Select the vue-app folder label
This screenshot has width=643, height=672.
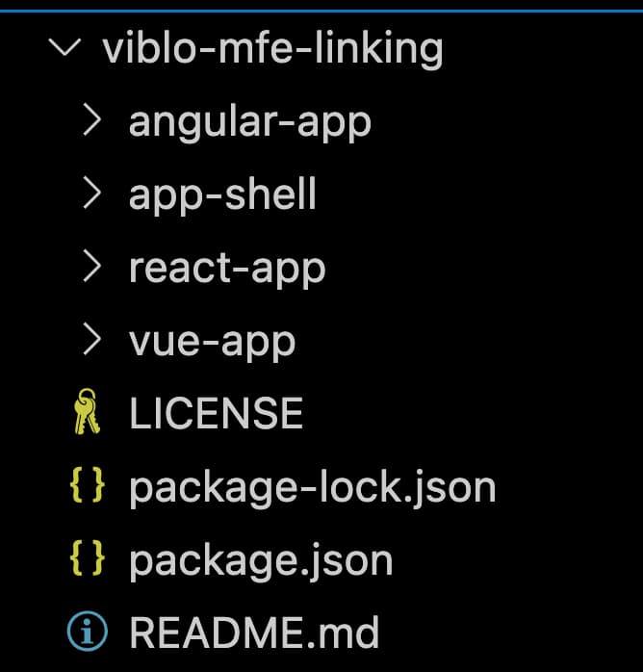pos(212,342)
